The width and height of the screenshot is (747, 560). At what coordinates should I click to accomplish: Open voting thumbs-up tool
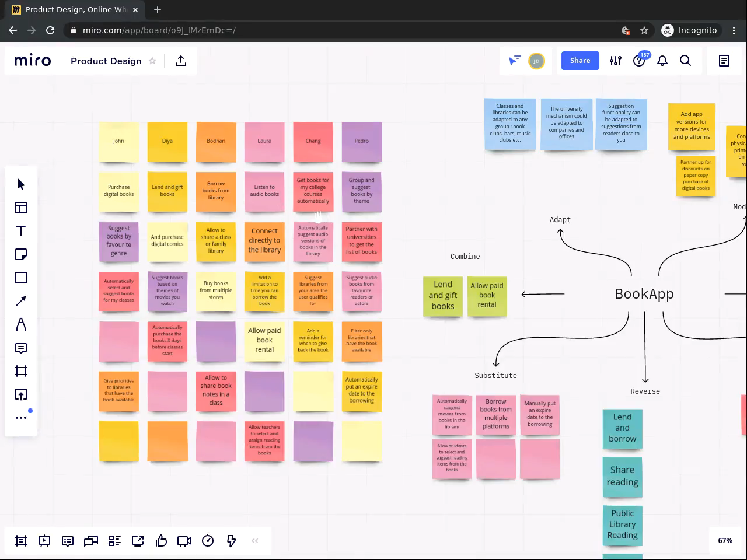pos(161,541)
